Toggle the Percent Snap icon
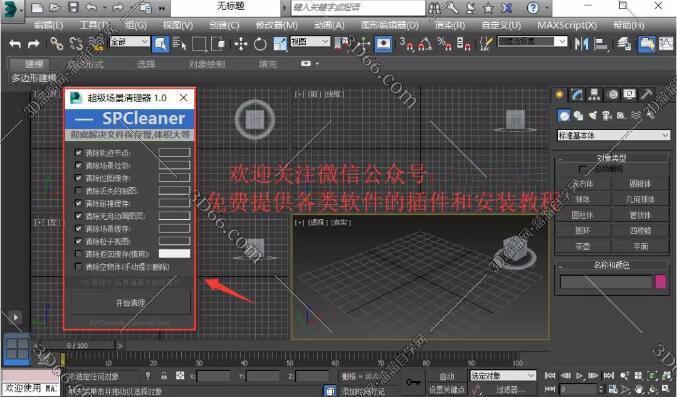677x397 pixels. pyautogui.click(x=444, y=44)
